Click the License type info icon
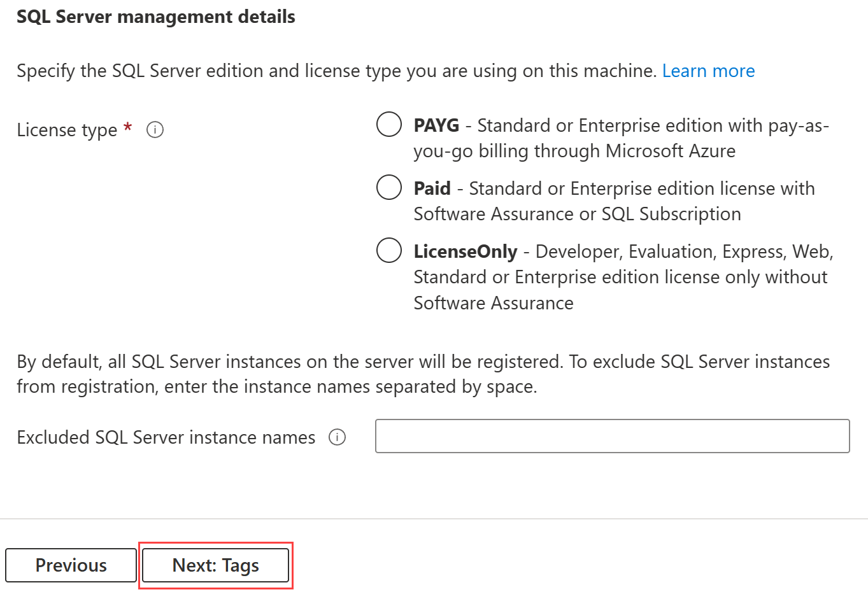This screenshot has height=599, width=868. 155,129
